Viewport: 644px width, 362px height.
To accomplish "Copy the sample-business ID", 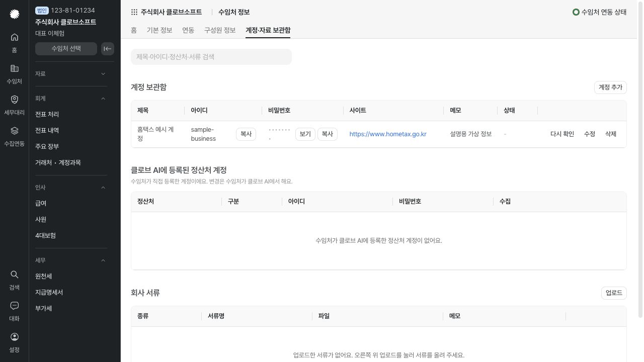I will point(246,134).
